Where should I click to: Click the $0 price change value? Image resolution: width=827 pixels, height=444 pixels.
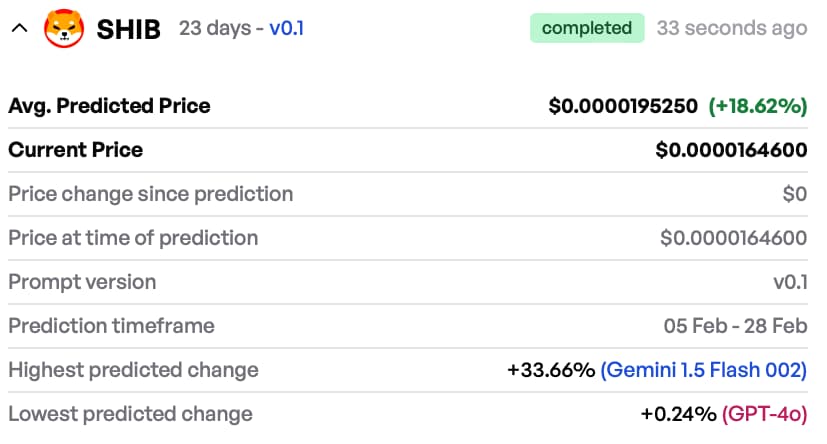(x=794, y=194)
